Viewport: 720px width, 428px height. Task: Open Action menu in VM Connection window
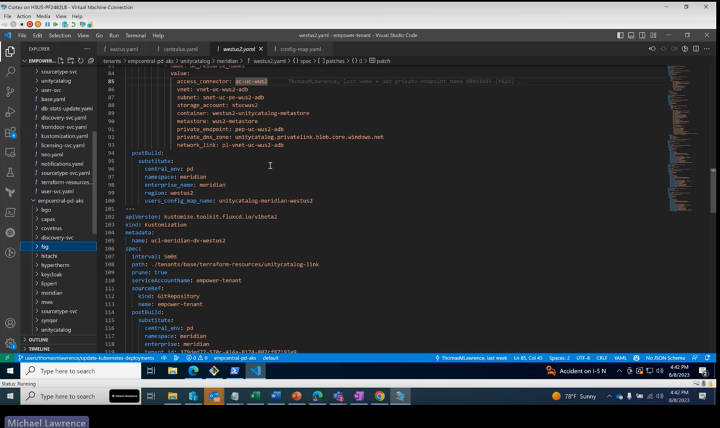click(23, 16)
